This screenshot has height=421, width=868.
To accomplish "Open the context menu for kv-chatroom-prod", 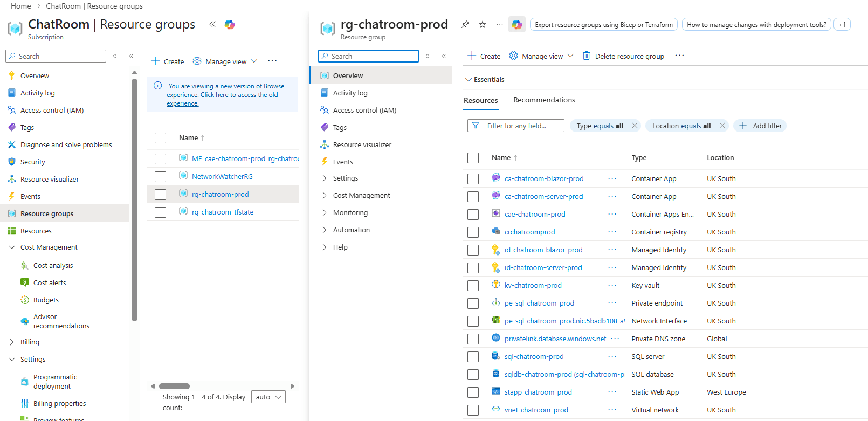I will click(x=612, y=285).
